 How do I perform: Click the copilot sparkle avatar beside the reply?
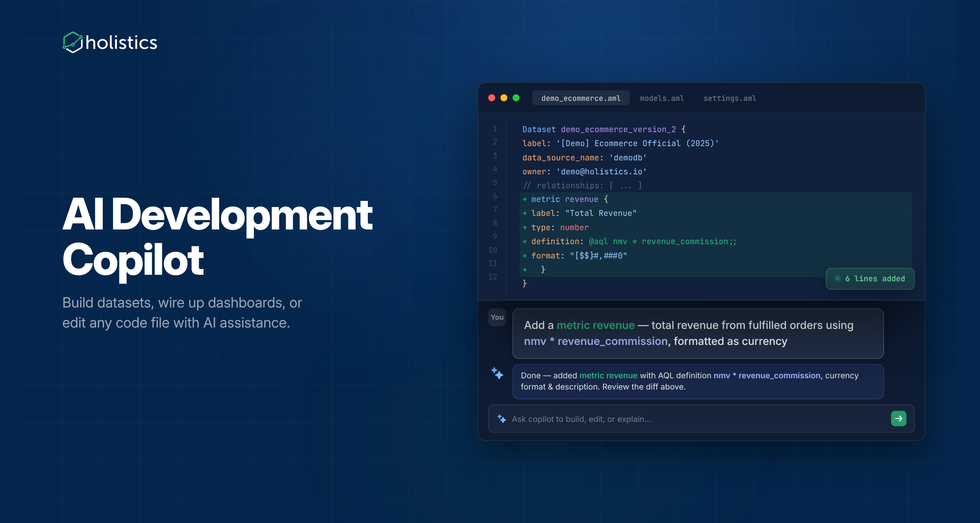click(x=497, y=373)
